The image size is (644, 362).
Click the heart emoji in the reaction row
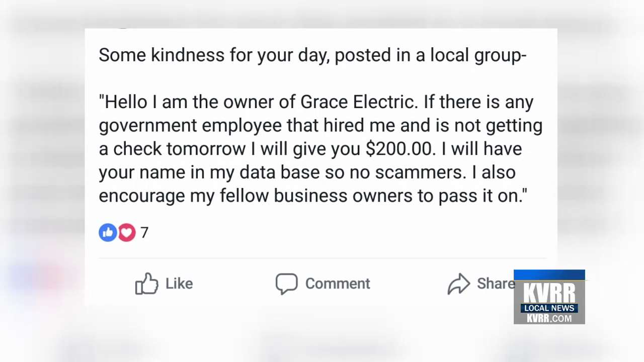point(126,232)
